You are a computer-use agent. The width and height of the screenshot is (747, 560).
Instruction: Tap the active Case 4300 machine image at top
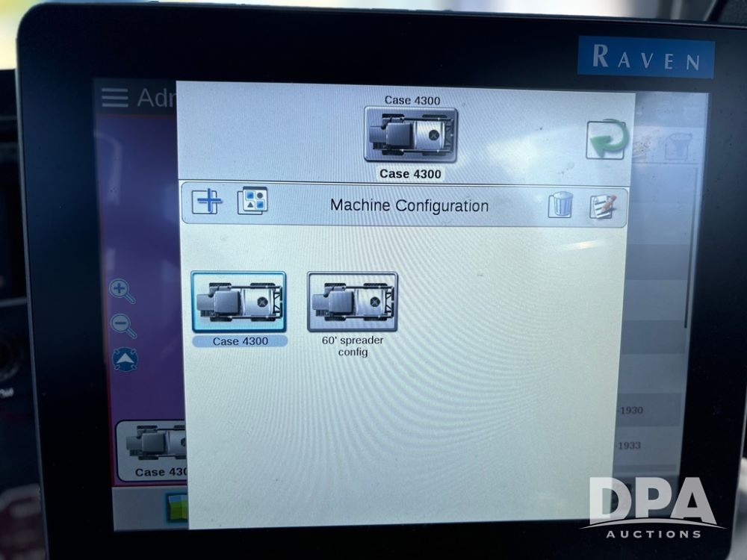coord(411,134)
